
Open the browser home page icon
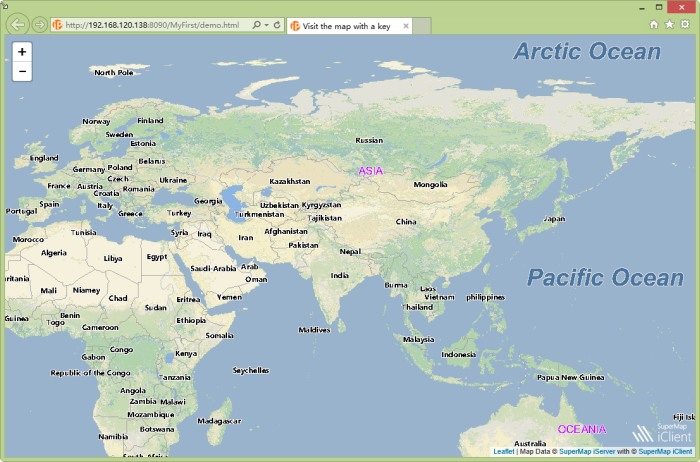pos(654,24)
